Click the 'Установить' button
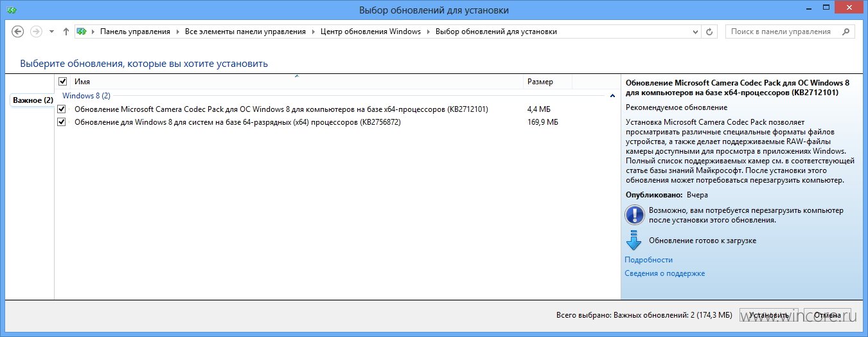868x337 pixels. coord(768,316)
